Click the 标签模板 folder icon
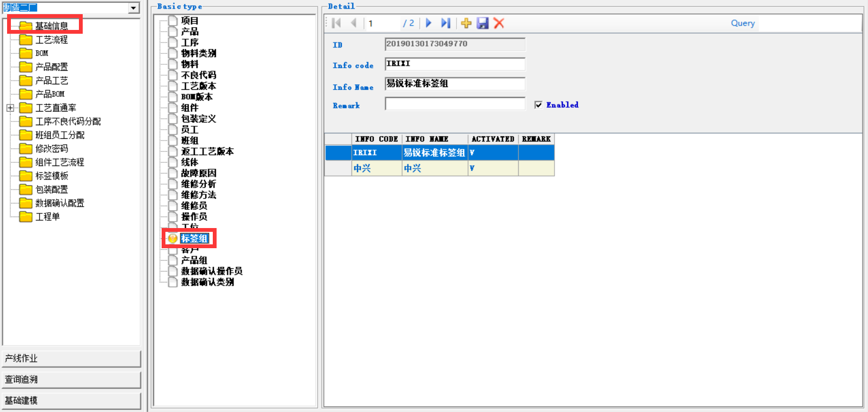The image size is (868, 412). [x=26, y=176]
